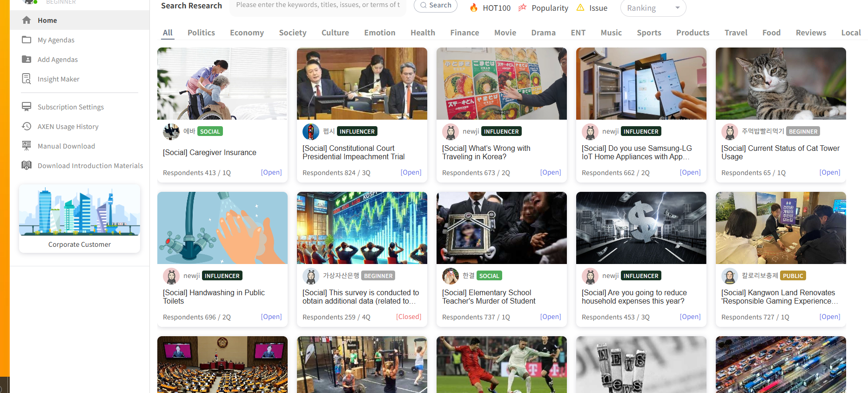This screenshot has width=868, height=393.
Task: Click the Add Agendas folder icon
Action: 27,59
